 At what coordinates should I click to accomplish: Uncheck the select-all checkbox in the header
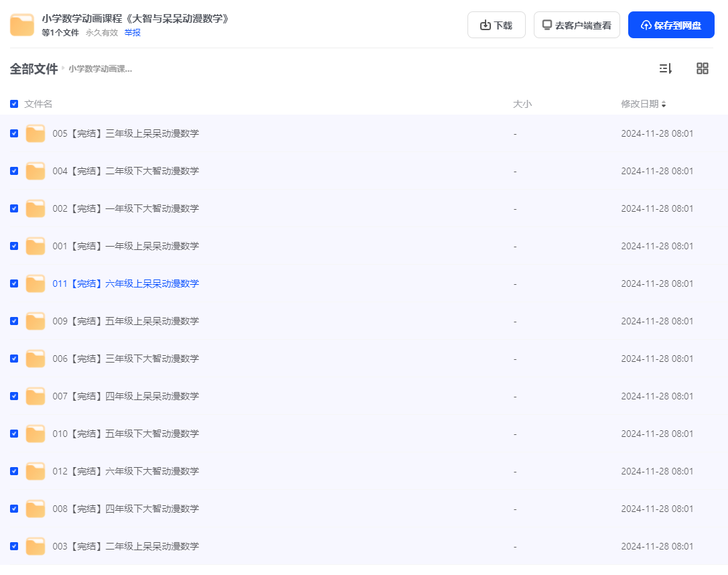13,104
